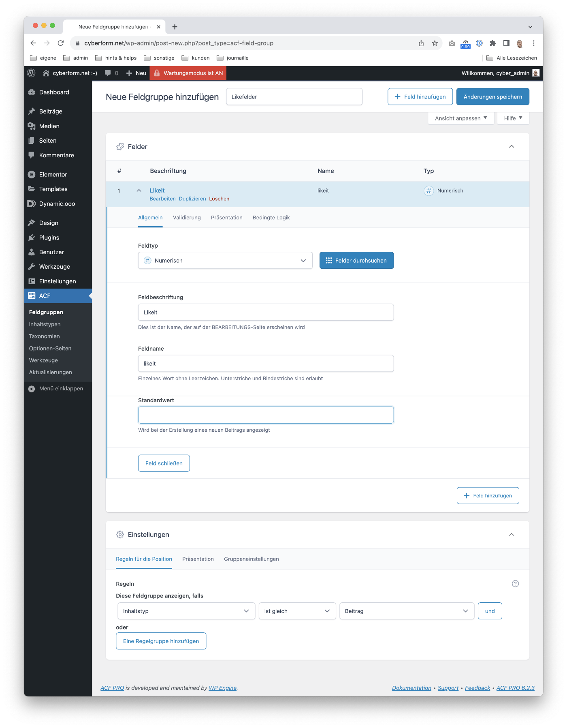
Task: Expand Ansicht anpassen options
Action: click(461, 118)
